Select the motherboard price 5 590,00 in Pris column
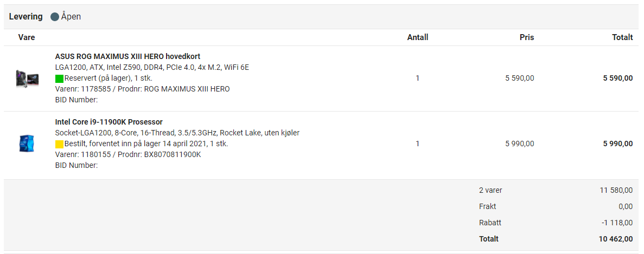This screenshot has width=644, height=254. [x=520, y=78]
